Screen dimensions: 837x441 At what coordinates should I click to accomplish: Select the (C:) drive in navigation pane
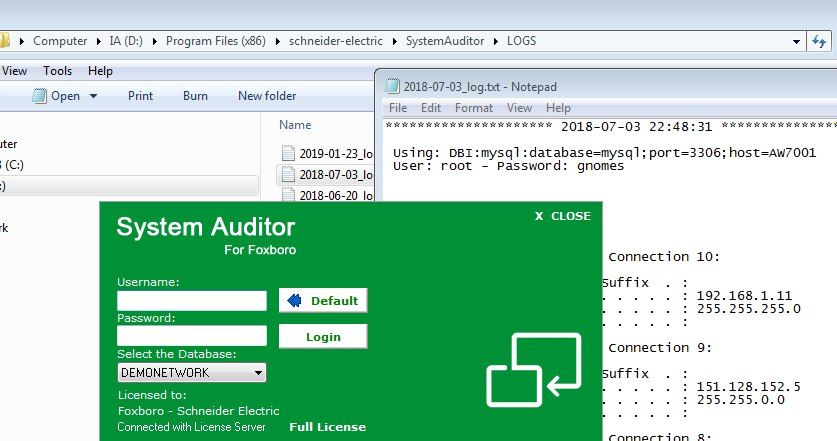point(13,165)
